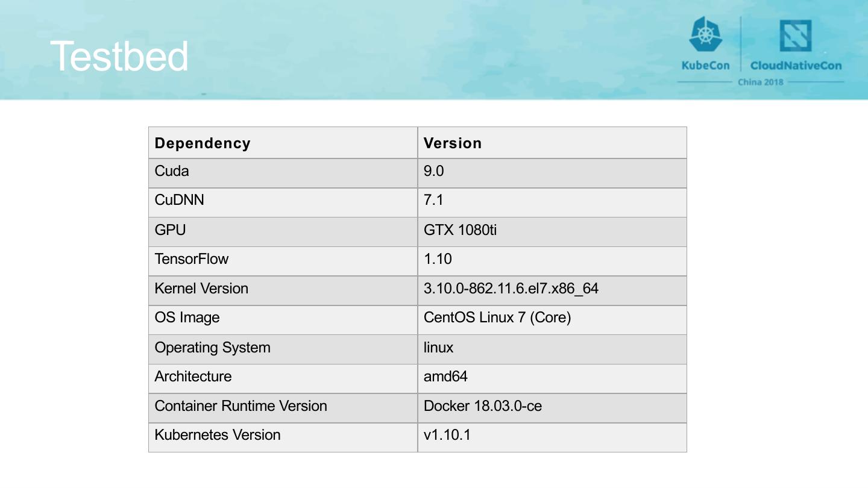The height and width of the screenshot is (488, 868).
Task: Click the "Dependency" column header
Action: coord(203,143)
